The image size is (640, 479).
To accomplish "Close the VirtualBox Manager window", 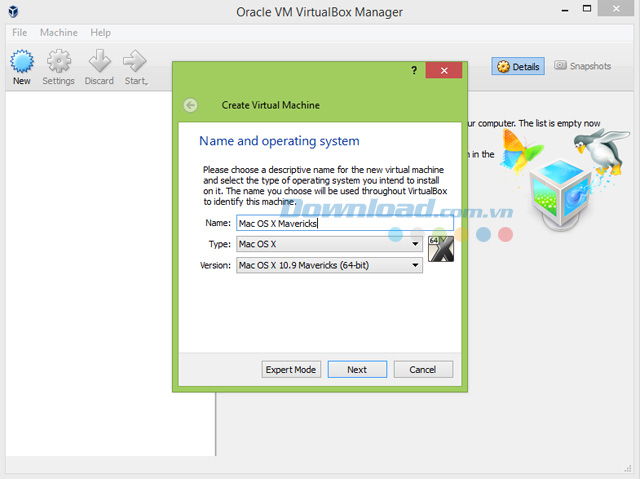I will (616, 8).
